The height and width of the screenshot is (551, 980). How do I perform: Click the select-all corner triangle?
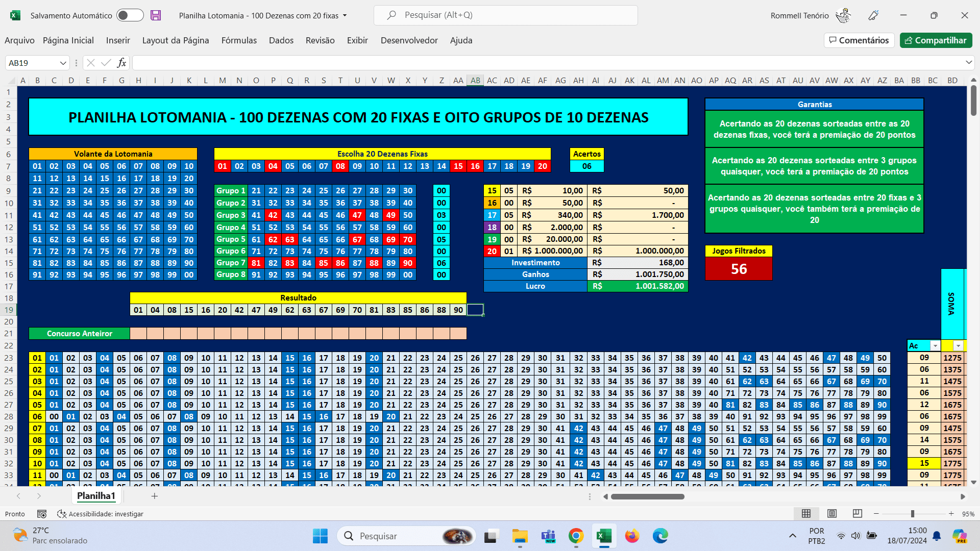pyautogui.click(x=10, y=81)
